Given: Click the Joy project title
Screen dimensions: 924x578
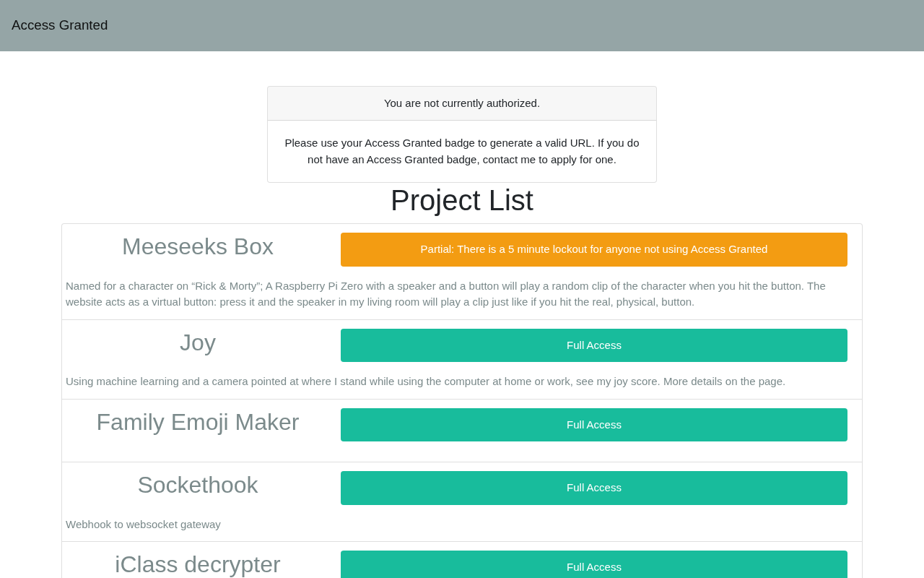Looking at the screenshot, I should (x=197, y=342).
